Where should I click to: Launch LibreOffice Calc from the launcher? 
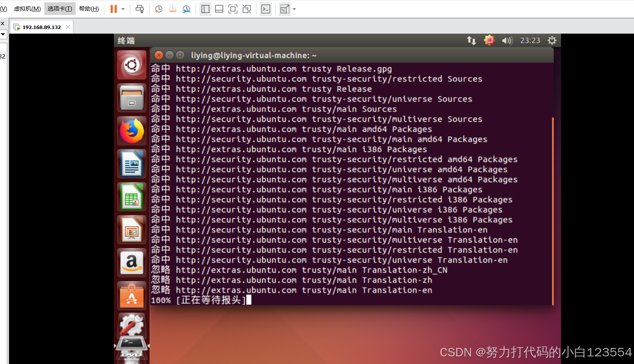(132, 197)
